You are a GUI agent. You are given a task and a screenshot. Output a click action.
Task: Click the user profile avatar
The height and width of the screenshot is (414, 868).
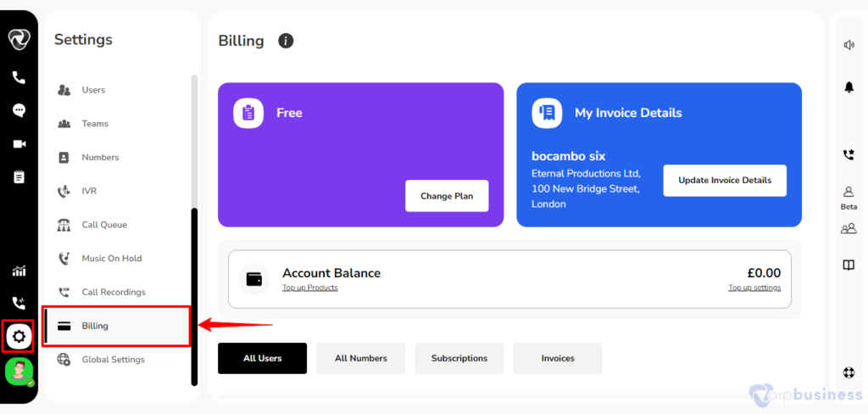pos(19,372)
